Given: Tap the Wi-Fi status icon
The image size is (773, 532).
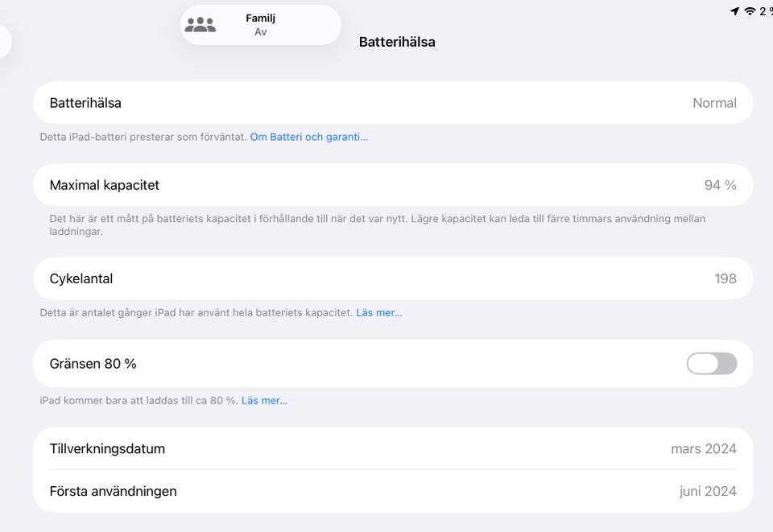Looking at the screenshot, I should (x=750, y=11).
